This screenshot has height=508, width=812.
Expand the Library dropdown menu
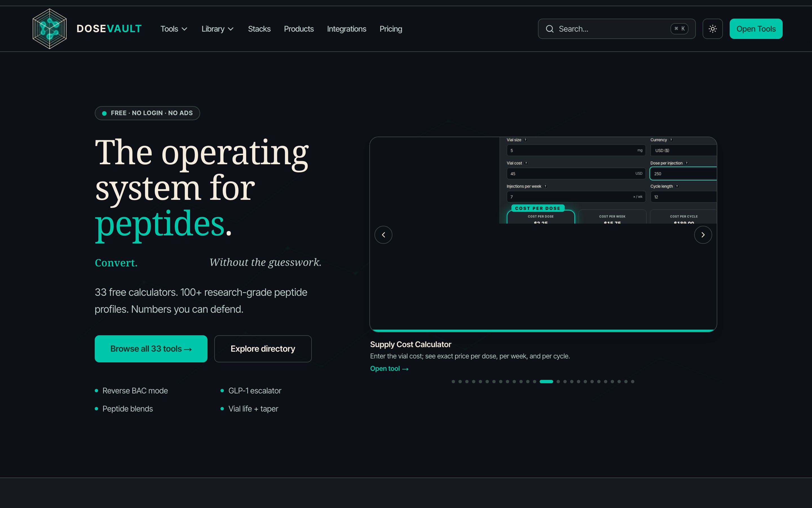pos(217,29)
